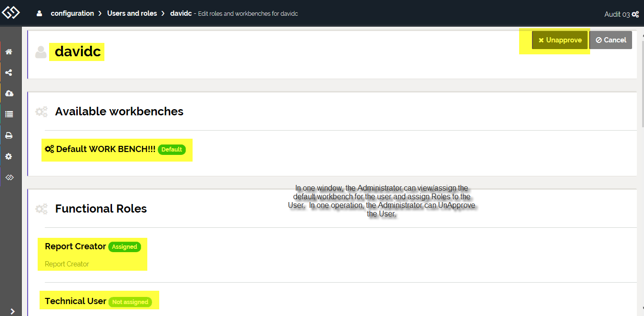Open settings gear in the sidebar

(x=9, y=156)
